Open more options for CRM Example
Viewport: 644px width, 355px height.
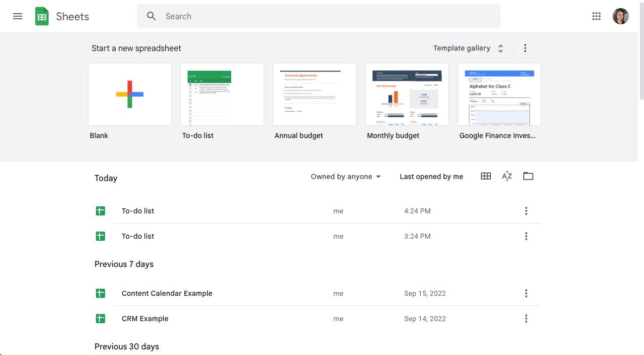(526, 319)
